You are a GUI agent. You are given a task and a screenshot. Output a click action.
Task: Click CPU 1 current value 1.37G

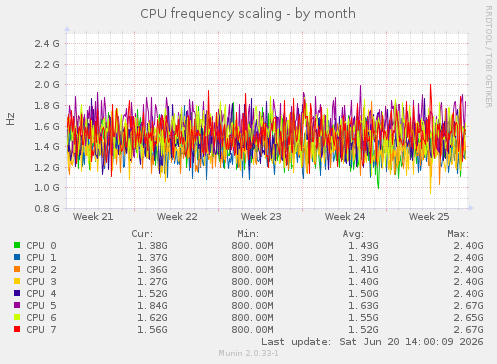tap(152, 258)
